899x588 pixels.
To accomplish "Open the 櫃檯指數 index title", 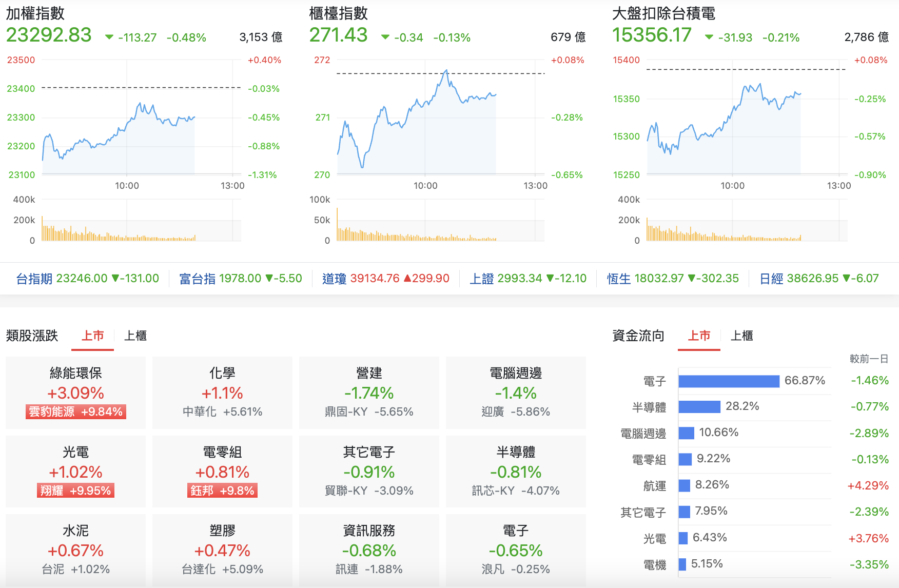I will 339,13.
